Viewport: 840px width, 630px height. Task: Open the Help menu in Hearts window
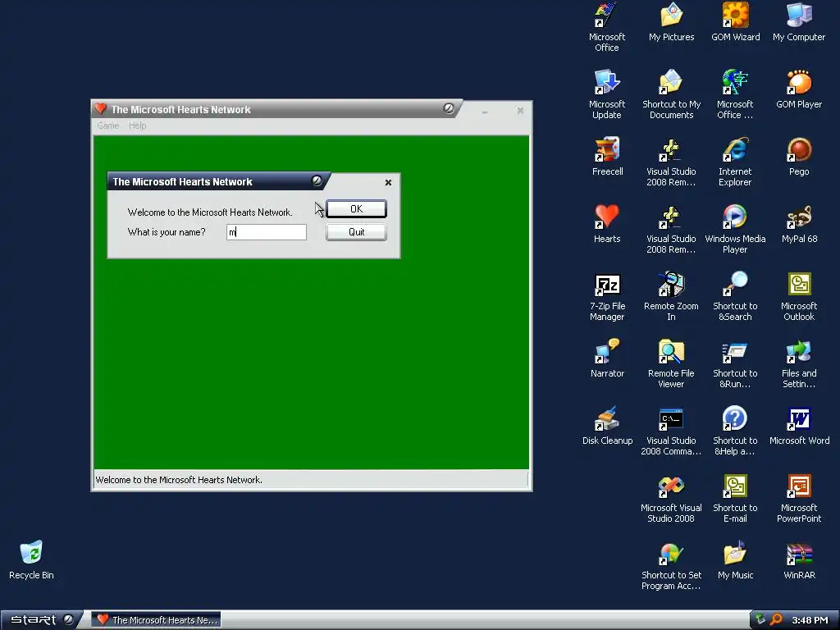137,126
